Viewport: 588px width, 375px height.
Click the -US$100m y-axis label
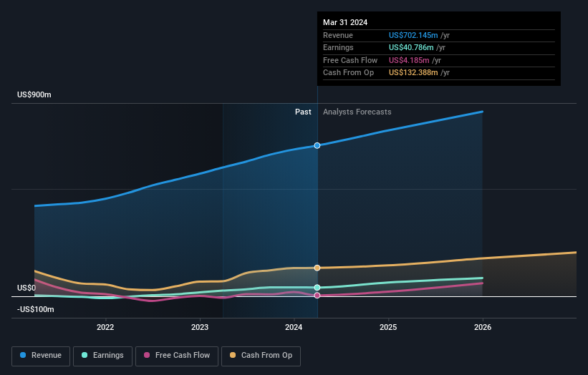pyautogui.click(x=36, y=309)
